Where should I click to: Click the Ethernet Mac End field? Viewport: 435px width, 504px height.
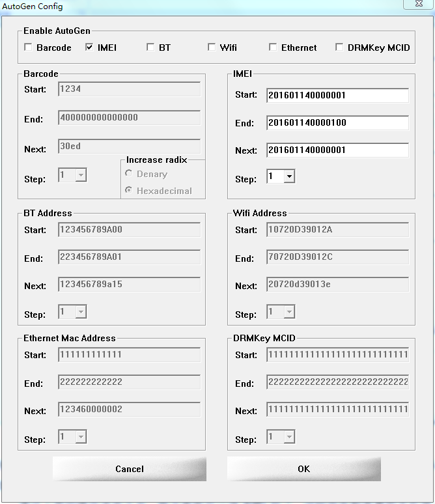(129, 382)
